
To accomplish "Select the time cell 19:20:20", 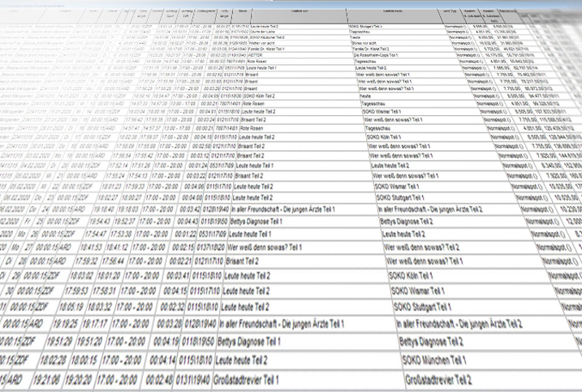I will pyautogui.click(x=79, y=380).
